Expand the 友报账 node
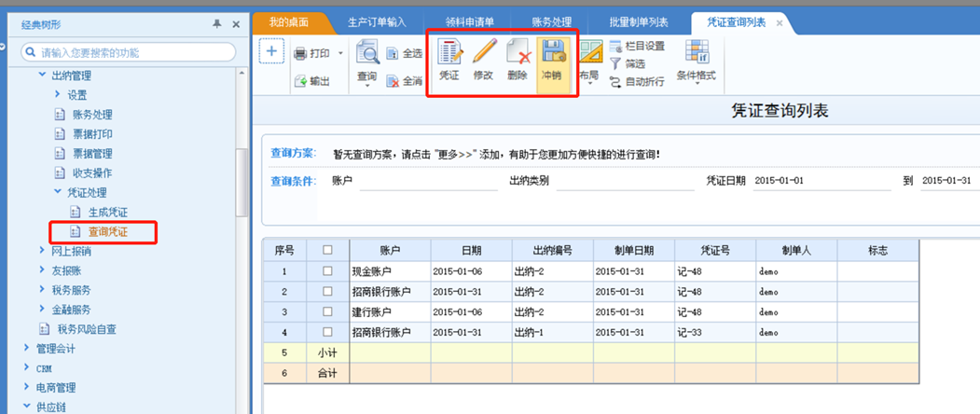 [x=42, y=270]
